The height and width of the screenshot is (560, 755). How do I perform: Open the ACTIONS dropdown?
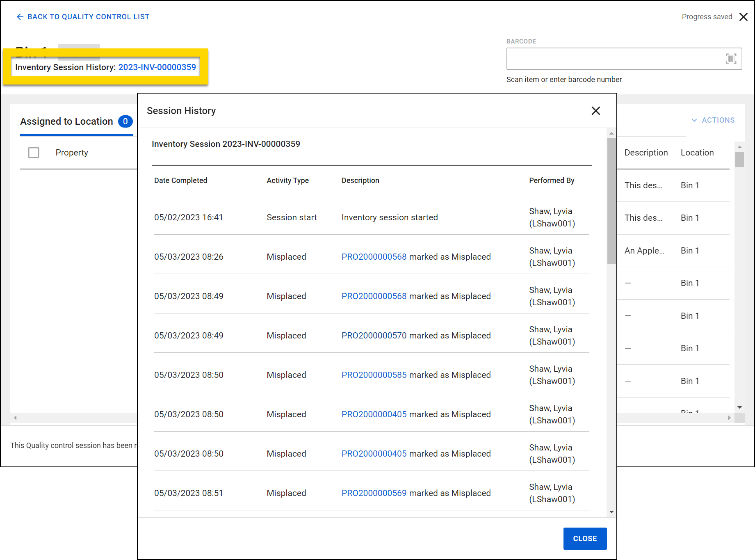coord(718,120)
